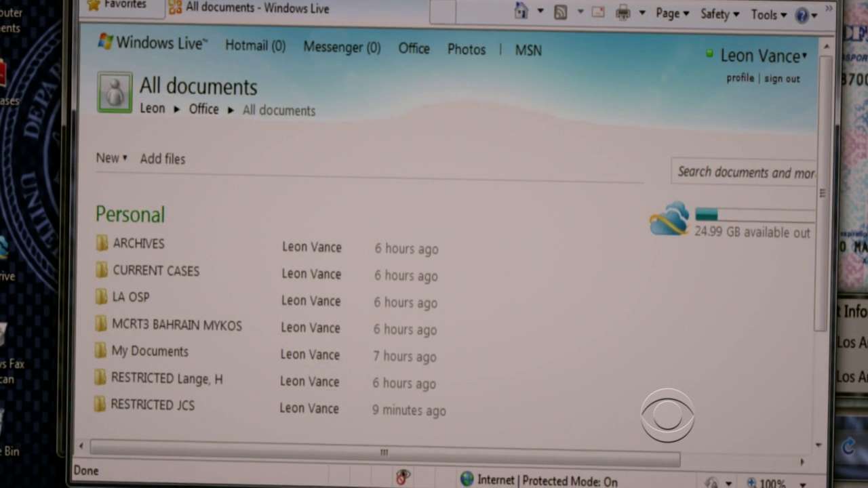Open the Leon Vance account dropdown
Screen dimensions: 868x488
(x=764, y=56)
